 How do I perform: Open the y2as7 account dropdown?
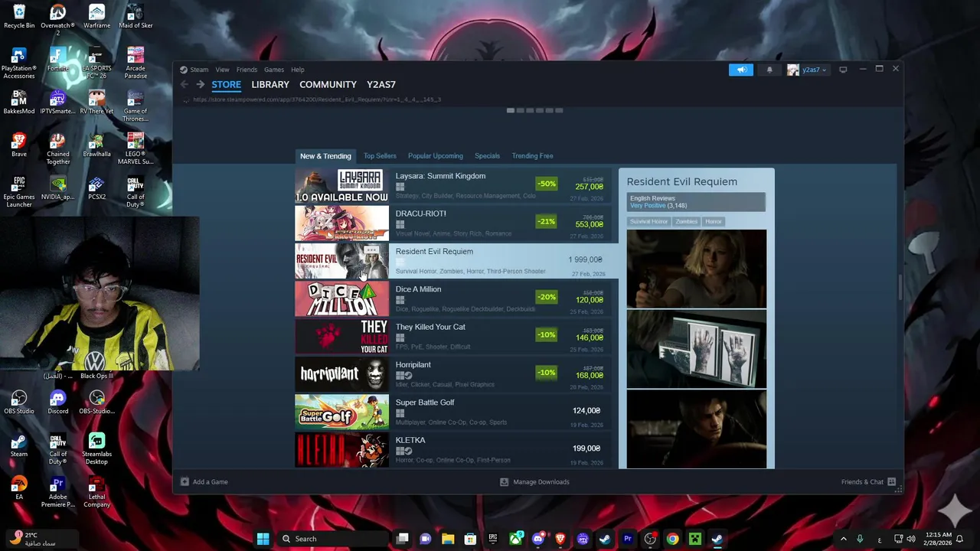point(807,70)
